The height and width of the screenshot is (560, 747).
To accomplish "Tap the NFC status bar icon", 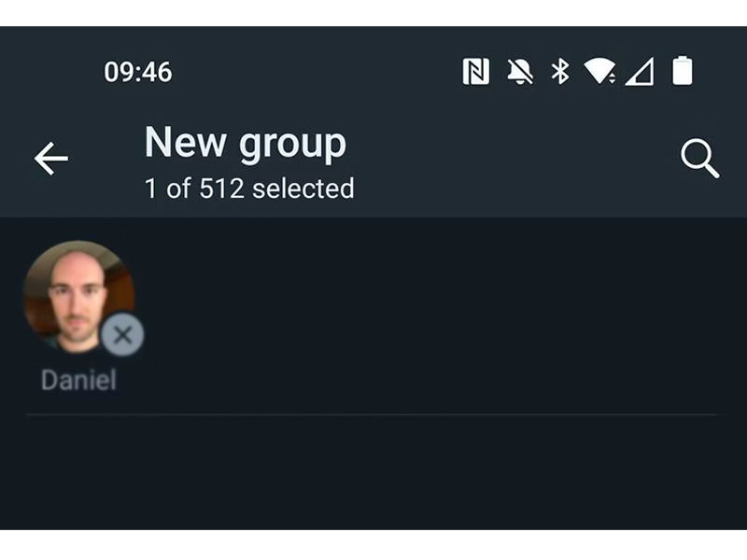I will [x=475, y=72].
